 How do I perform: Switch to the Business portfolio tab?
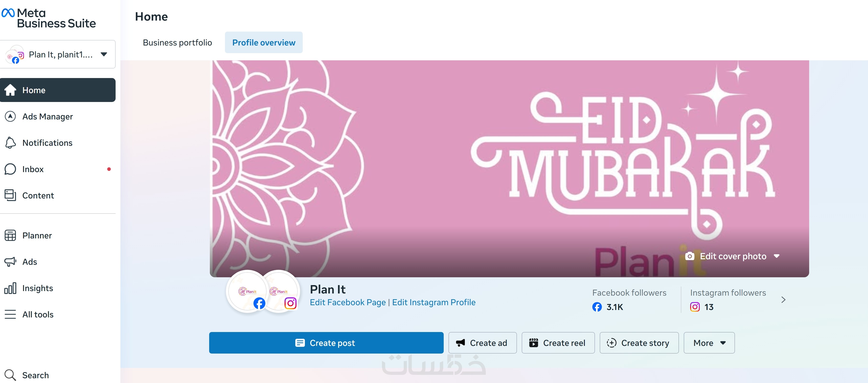(177, 42)
